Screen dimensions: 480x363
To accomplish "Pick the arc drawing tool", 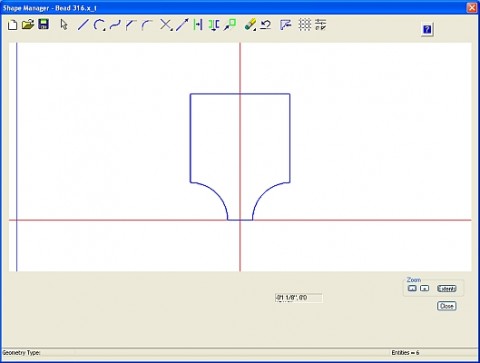I will point(99,25).
